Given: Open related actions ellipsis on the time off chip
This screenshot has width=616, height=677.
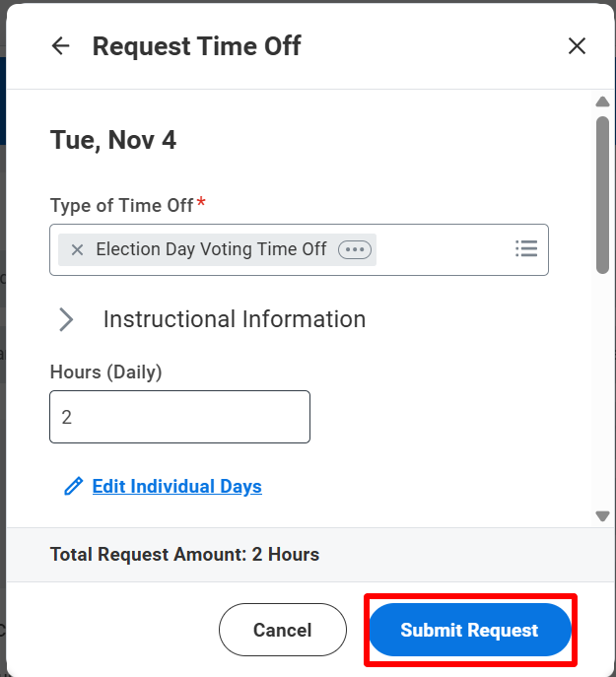Looking at the screenshot, I should pos(354,250).
